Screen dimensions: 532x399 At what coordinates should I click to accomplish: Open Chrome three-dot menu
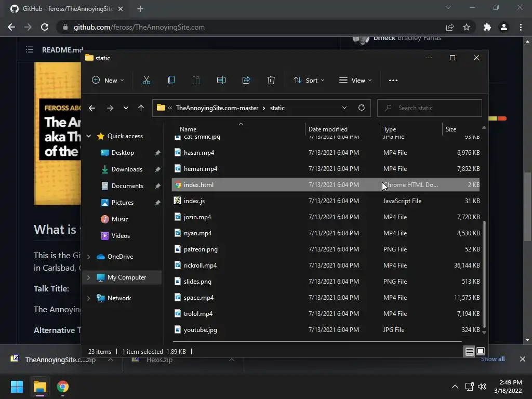pos(521,27)
